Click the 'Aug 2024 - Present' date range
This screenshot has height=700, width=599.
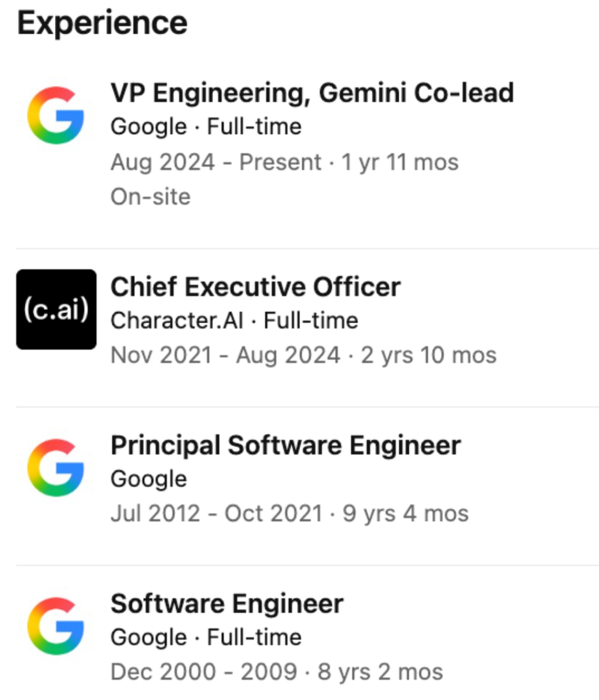[x=216, y=162]
